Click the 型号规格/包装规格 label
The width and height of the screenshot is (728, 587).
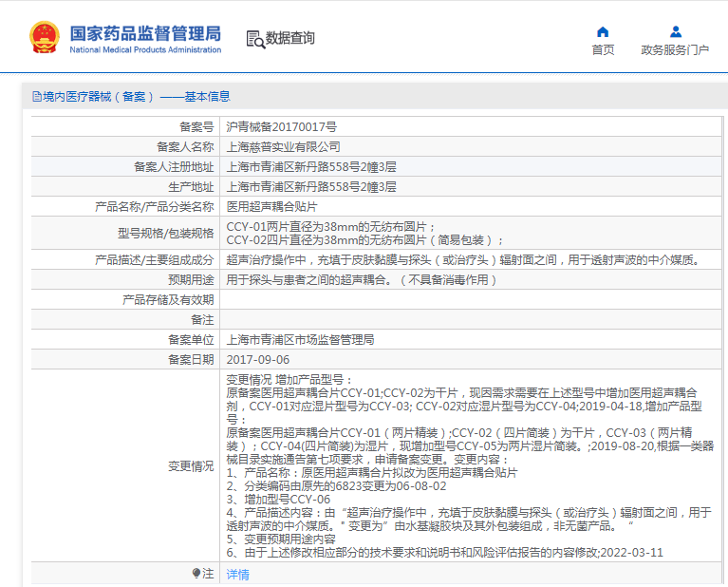tap(166, 234)
